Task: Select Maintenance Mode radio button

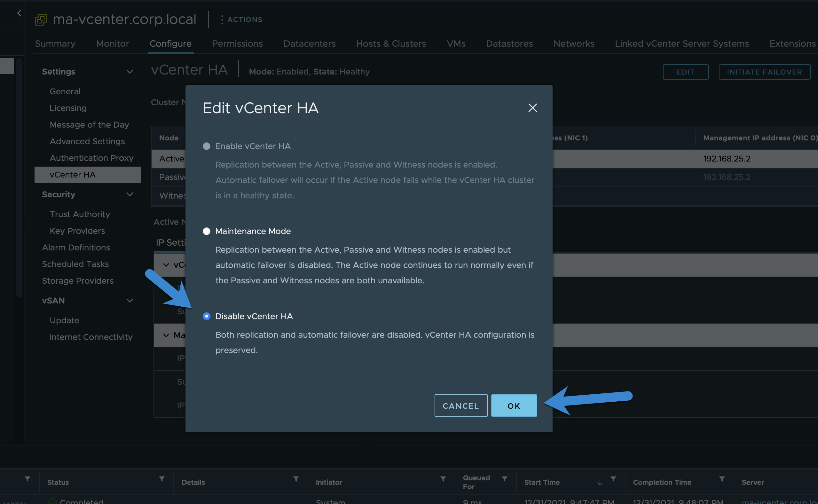Action: click(206, 231)
